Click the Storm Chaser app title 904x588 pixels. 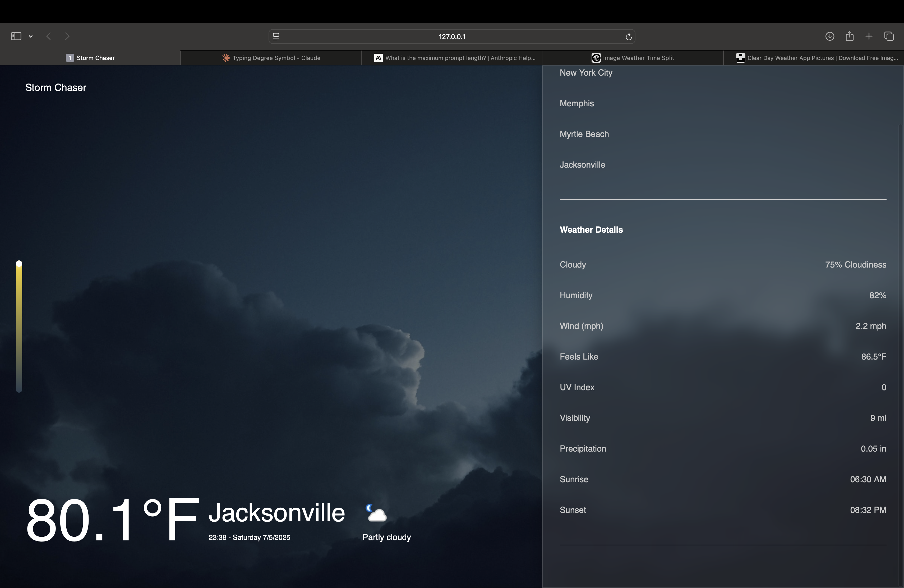pos(56,87)
